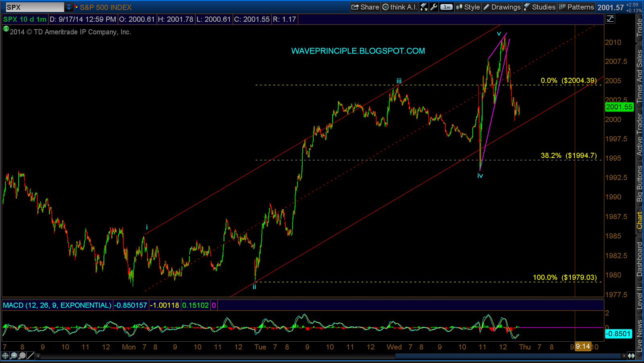This screenshot has height=363, width=644.
Task: Click the D: 9/17/14 12:59 PM date readout
Action: [83, 19]
